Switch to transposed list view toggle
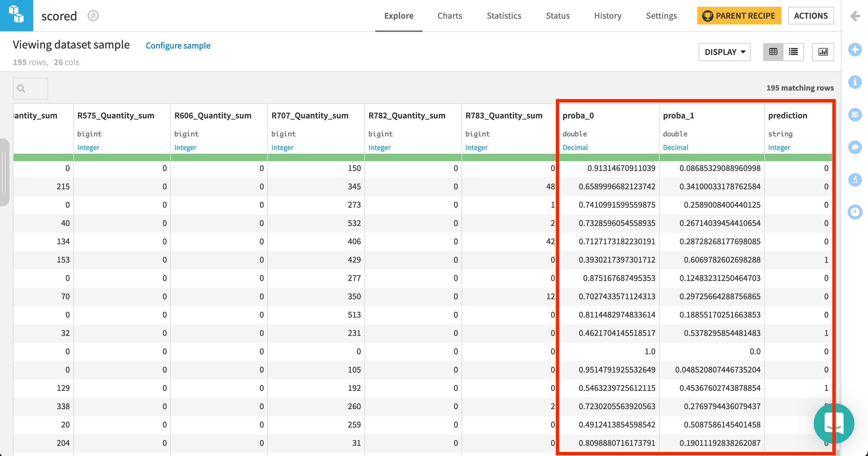This screenshot has width=868, height=456. pyautogui.click(x=793, y=52)
